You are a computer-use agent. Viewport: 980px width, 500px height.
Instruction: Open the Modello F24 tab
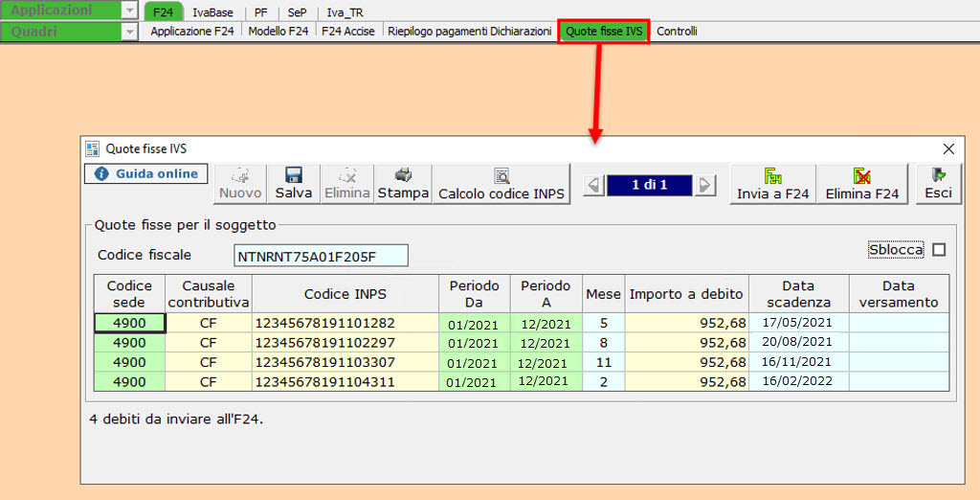278,32
